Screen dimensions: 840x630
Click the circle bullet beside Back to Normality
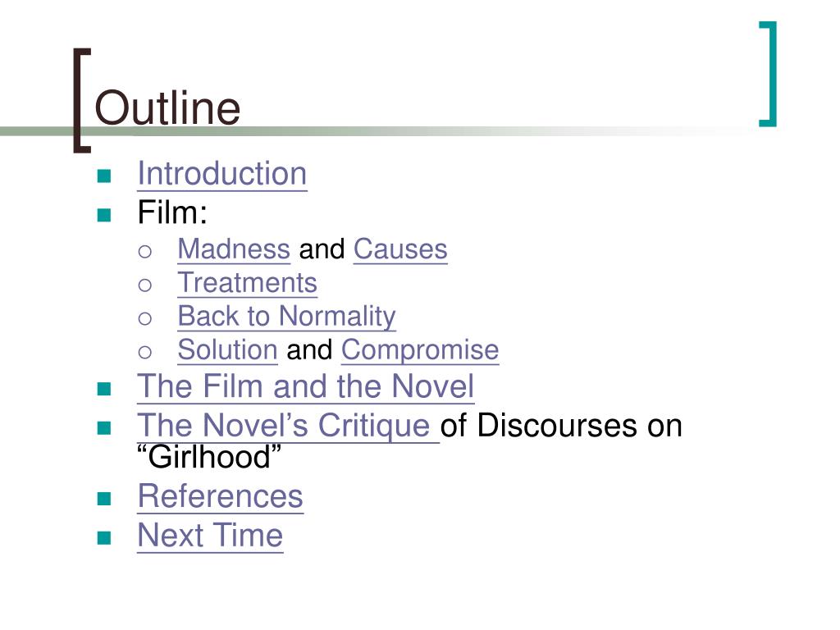click(144, 319)
